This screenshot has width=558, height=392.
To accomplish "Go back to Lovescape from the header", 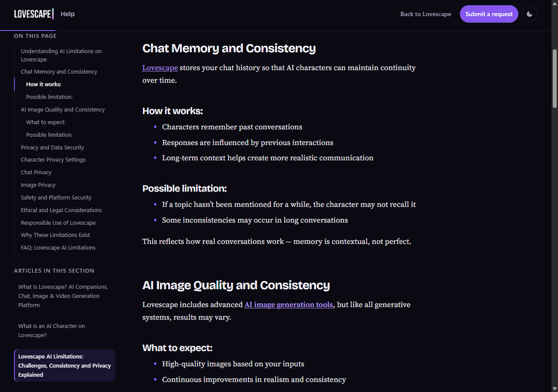I will [x=425, y=14].
